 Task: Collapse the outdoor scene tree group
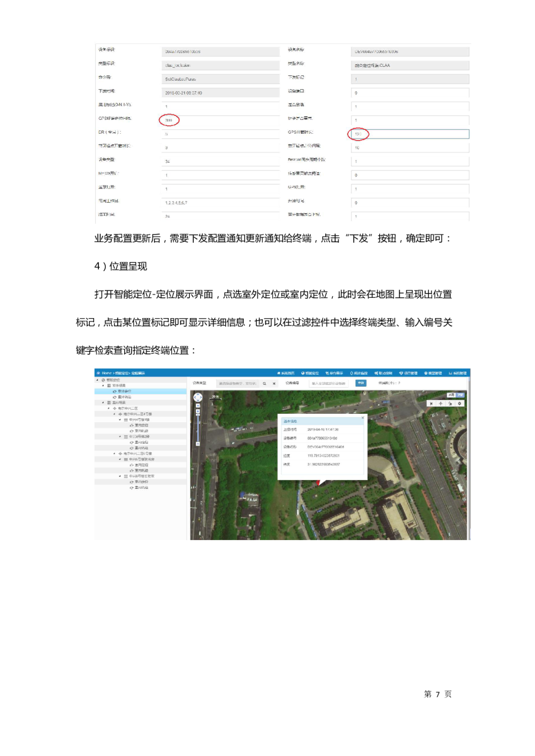tap(103, 385)
